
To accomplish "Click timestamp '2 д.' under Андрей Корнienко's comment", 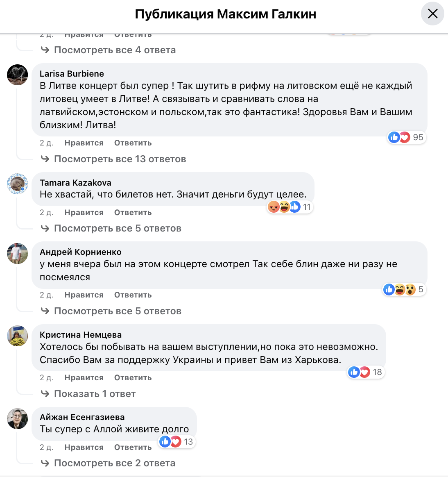I will tap(46, 295).
